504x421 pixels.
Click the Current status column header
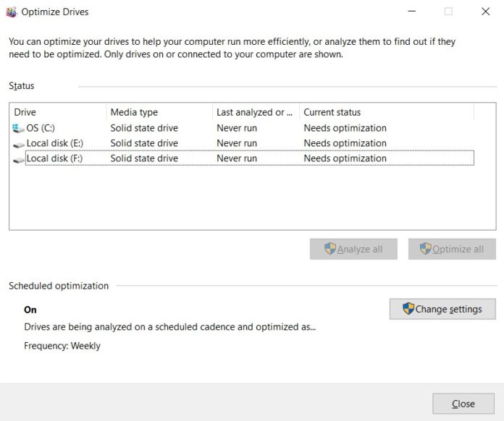point(386,112)
